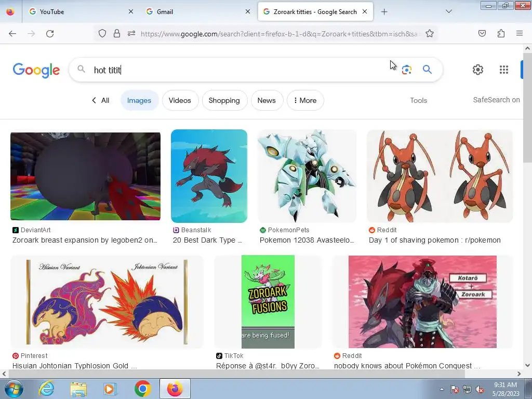Open the Hisuian Johtonian Typhlosion thumbnail
Screen dimensions: 532x399
tap(107, 302)
